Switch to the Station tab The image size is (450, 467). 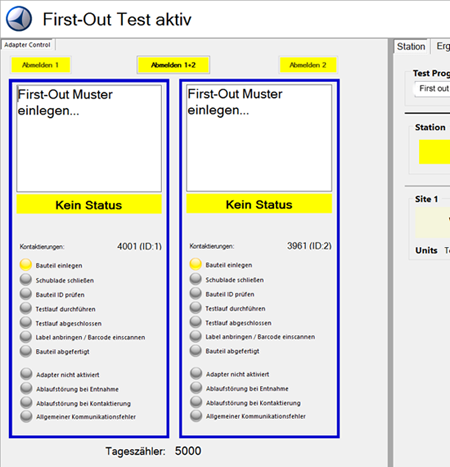[411, 46]
